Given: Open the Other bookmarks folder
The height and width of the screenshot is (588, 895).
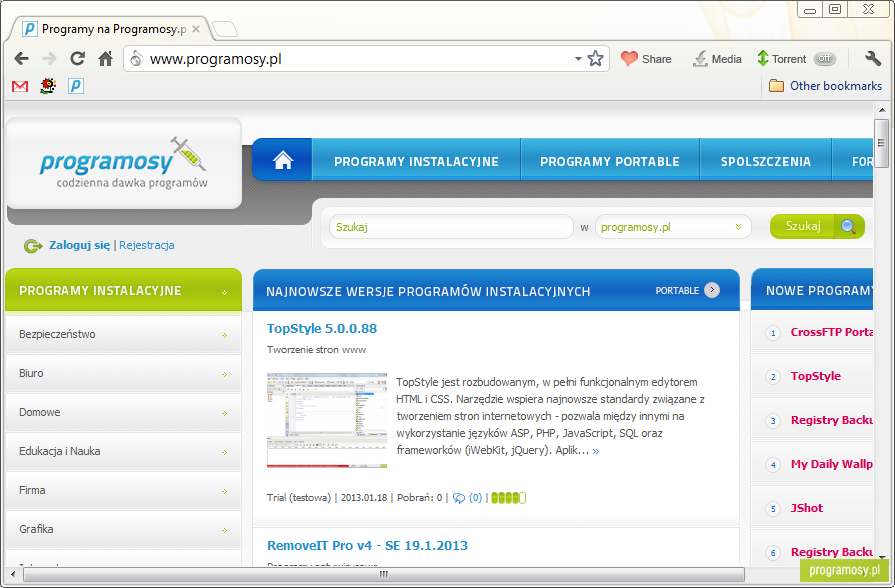Looking at the screenshot, I should (x=825, y=86).
